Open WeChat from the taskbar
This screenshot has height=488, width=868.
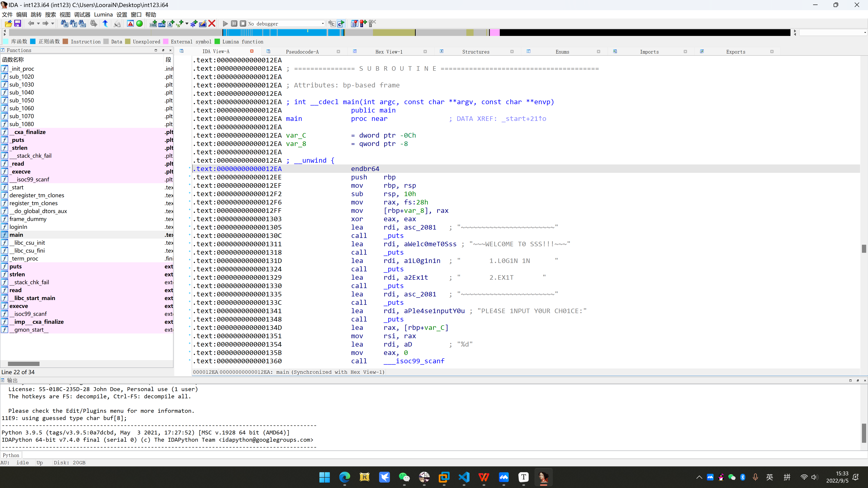pos(404,477)
